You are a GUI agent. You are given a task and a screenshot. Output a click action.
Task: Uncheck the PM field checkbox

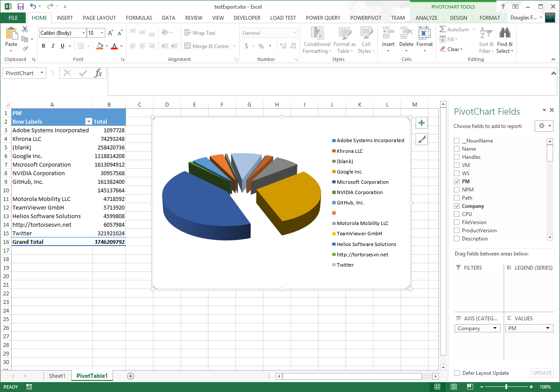tap(457, 182)
